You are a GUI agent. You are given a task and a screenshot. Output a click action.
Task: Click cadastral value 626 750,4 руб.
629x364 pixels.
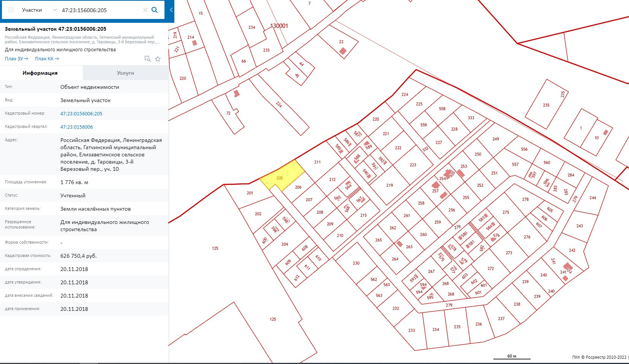79,256
